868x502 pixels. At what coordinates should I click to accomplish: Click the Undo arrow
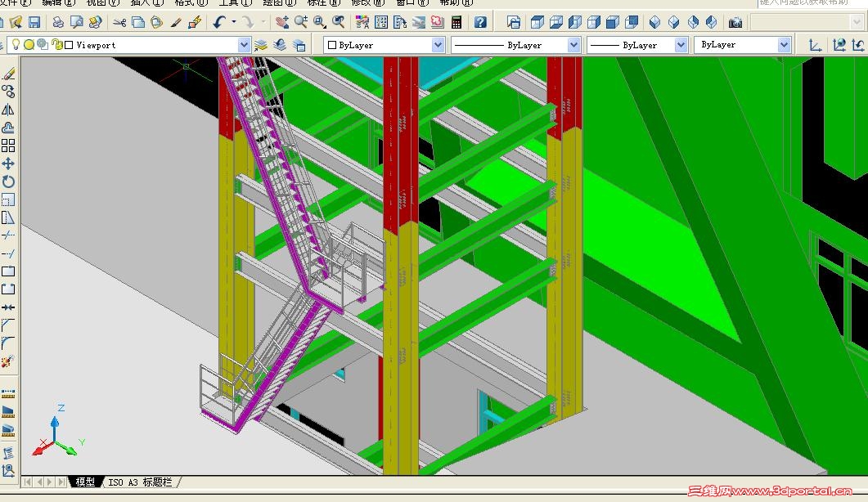[x=219, y=22]
